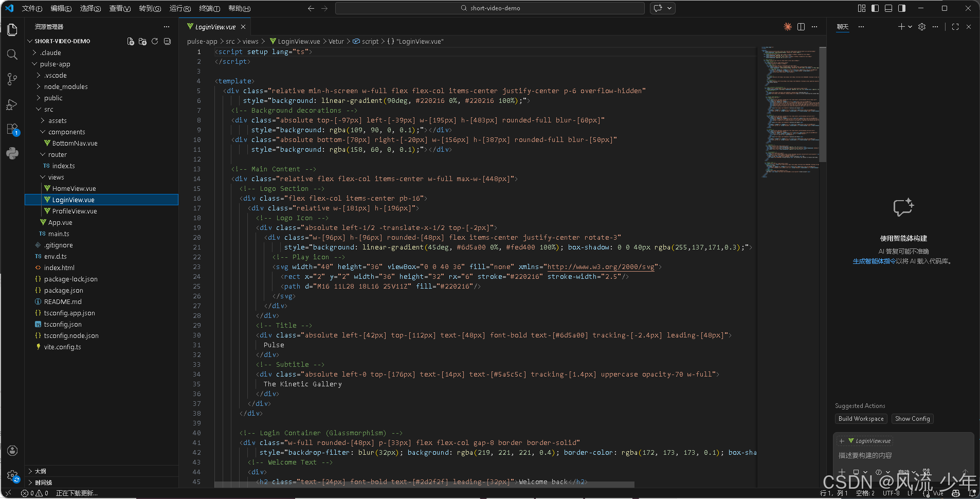980x499 pixels.
Task: Go back in navigation history
Action: [x=311, y=8]
